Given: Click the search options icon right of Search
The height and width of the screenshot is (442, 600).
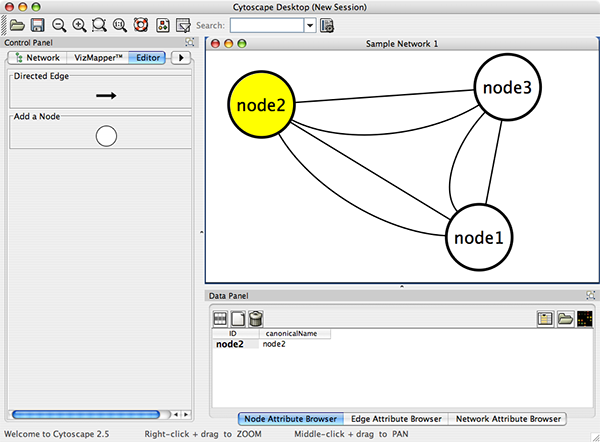Looking at the screenshot, I should pyautogui.click(x=327, y=24).
